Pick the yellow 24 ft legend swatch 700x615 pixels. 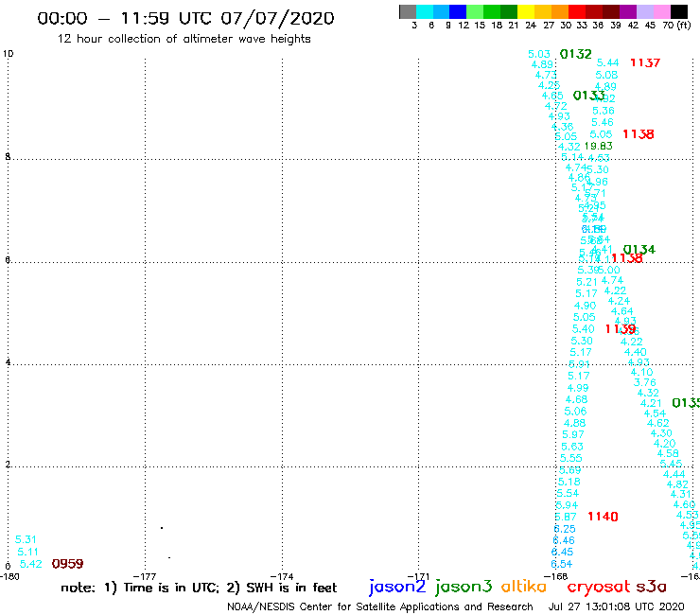pyautogui.click(x=526, y=11)
